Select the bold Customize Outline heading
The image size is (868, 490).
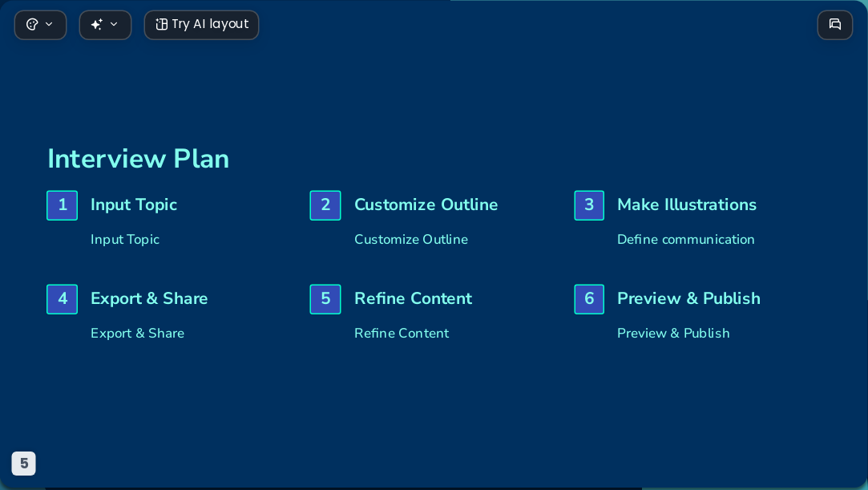point(426,205)
